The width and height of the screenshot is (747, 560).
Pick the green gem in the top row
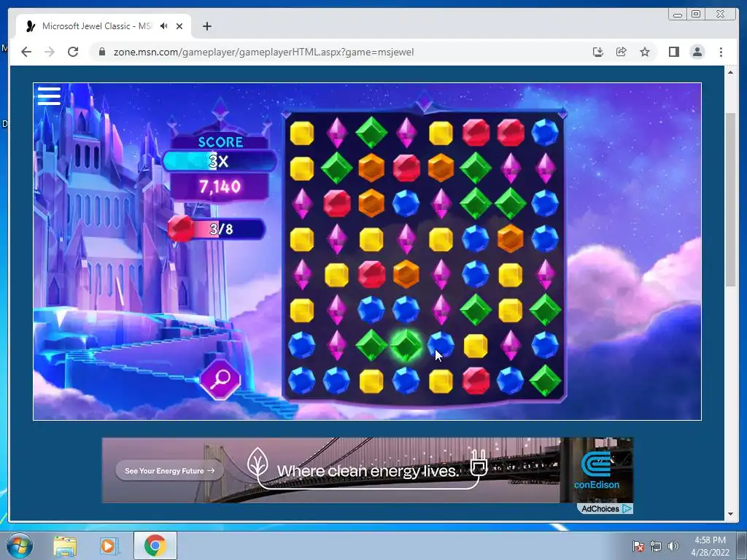pyautogui.click(x=371, y=133)
